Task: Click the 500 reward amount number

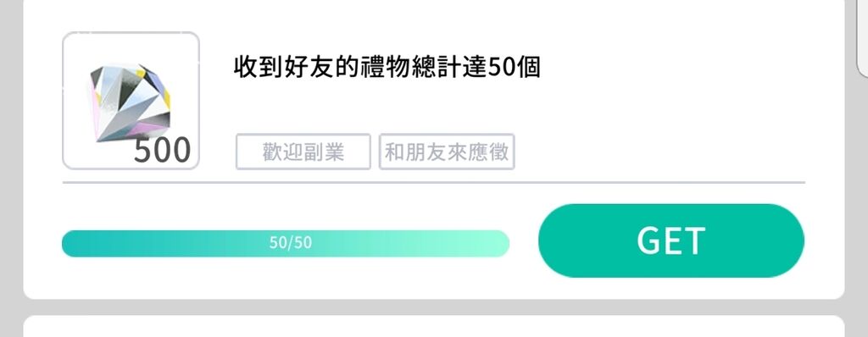Action: click(x=162, y=150)
